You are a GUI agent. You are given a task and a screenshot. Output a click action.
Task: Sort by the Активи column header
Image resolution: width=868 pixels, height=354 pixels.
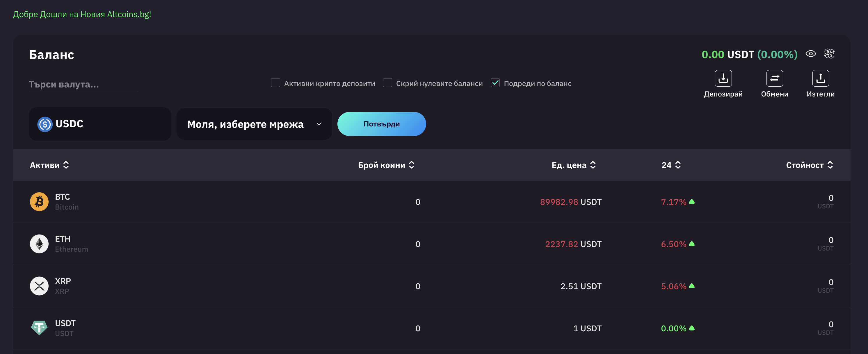pos(49,165)
